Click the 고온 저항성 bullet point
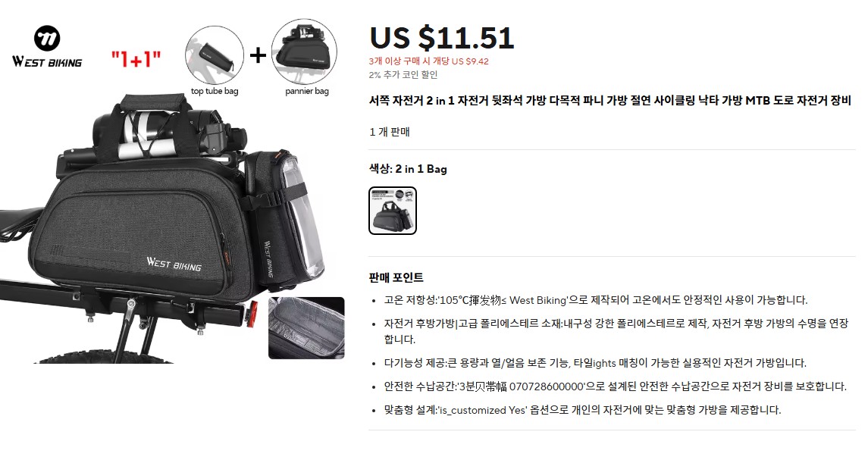The image size is (868, 460). pyautogui.click(x=596, y=300)
